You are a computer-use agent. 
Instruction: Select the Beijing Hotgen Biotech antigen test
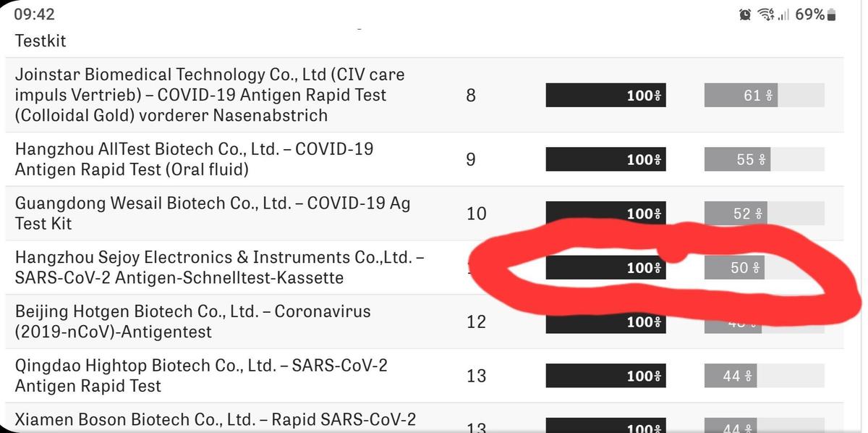coord(192,321)
